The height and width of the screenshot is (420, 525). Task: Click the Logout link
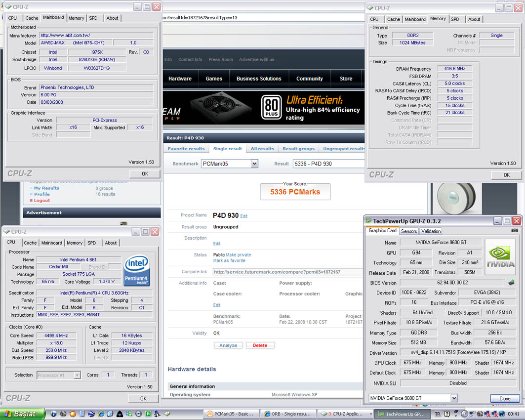(42, 200)
